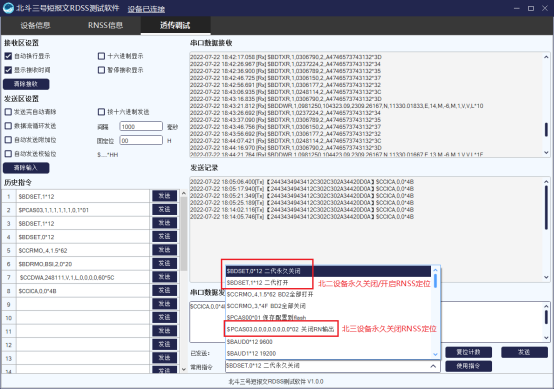
Task: Click receive log scroll-up arrow
Action: coord(546,57)
